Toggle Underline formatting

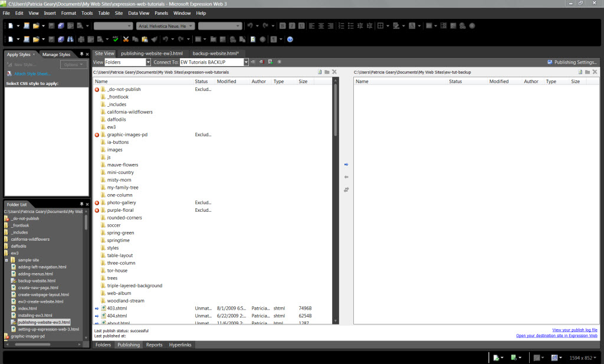click(301, 26)
